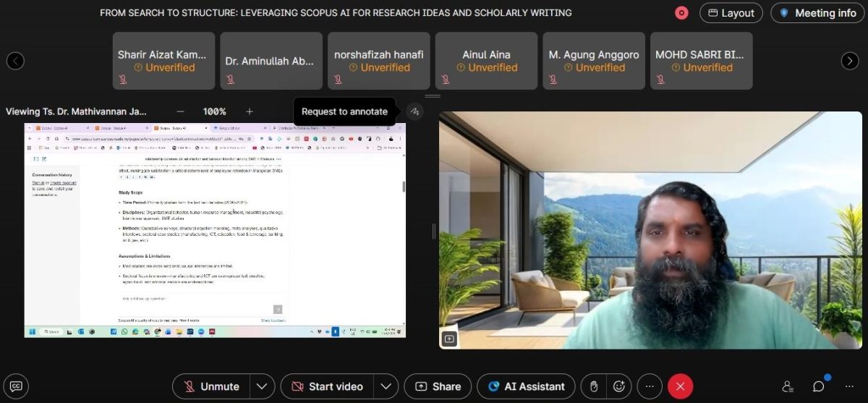Select Dr. Aminullah Ab... participant tile
Screen dimensions: 868x403
click(x=271, y=61)
